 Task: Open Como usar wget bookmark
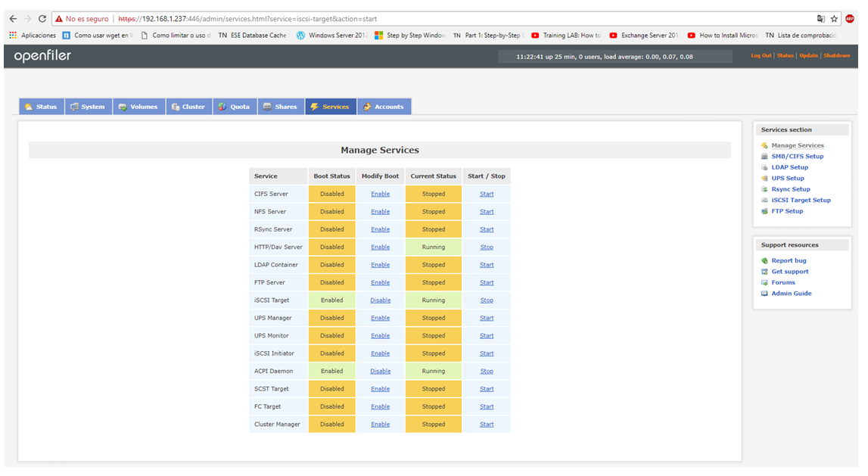pos(98,35)
